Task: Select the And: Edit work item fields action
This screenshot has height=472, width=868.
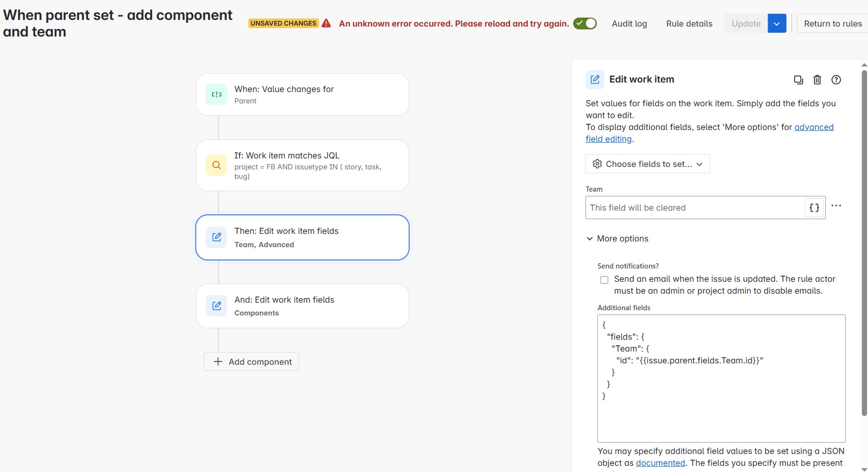Action: 302,306
